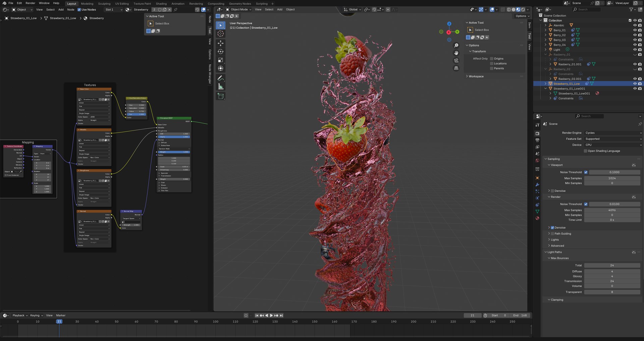The width and height of the screenshot is (644, 341).
Task: Open the Slot 1 material slot dropdown
Action: pos(113,10)
